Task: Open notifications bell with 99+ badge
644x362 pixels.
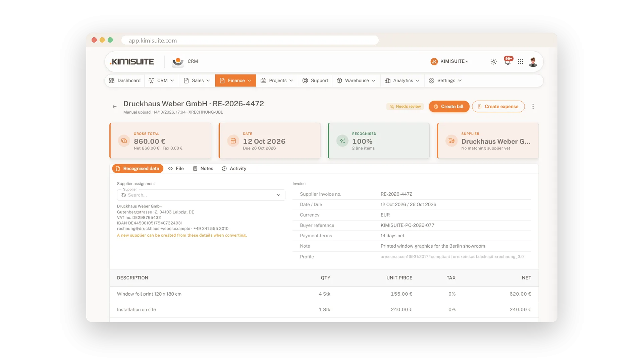Action: pyautogui.click(x=508, y=61)
